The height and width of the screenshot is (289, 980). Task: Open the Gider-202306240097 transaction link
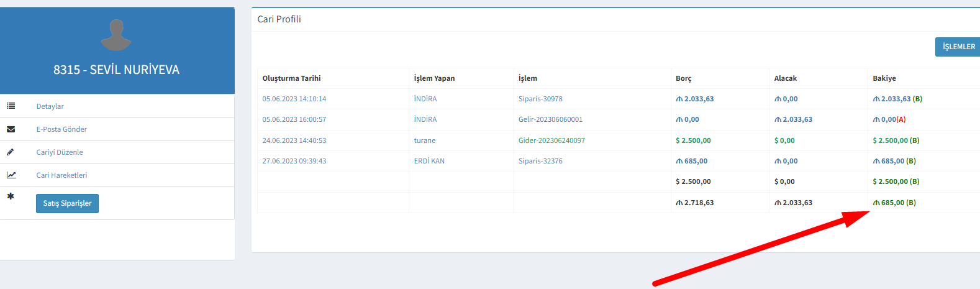point(551,140)
